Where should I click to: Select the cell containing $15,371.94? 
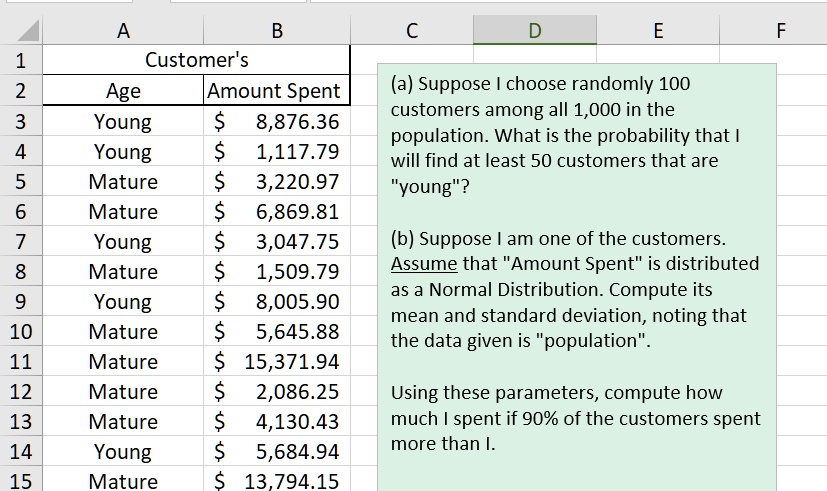pyautogui.click(x=276, y=362)
